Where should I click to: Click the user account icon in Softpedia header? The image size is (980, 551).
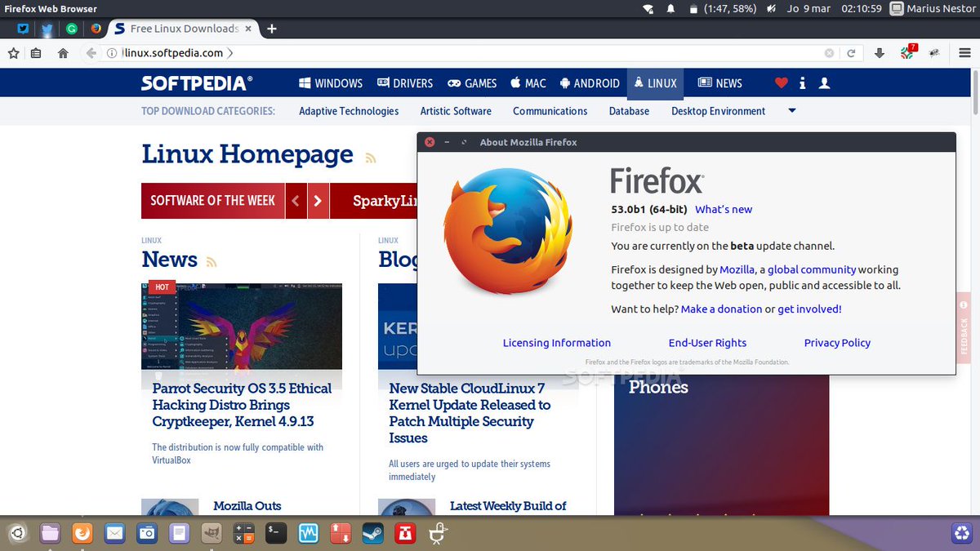824,83
